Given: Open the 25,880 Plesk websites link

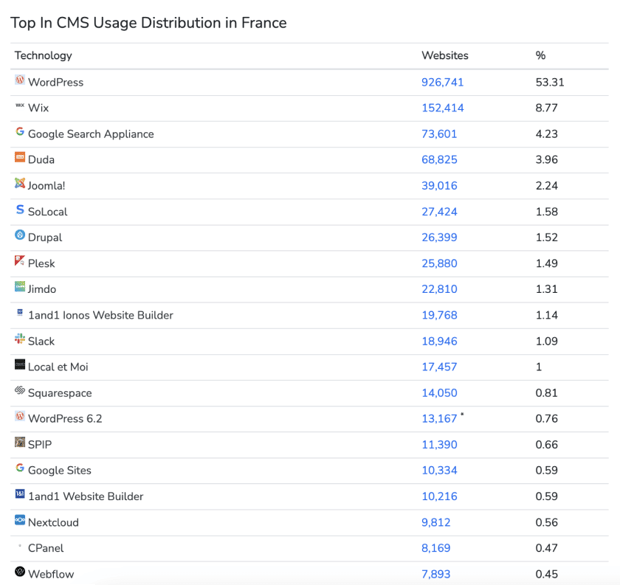Looking at the screenshot, I should point(439,263).
